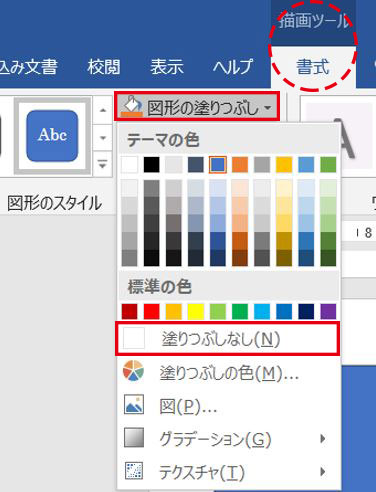Pick green theme color swatch
The height and width of the screenshot is (492, 376).
[x=328, y=165]
